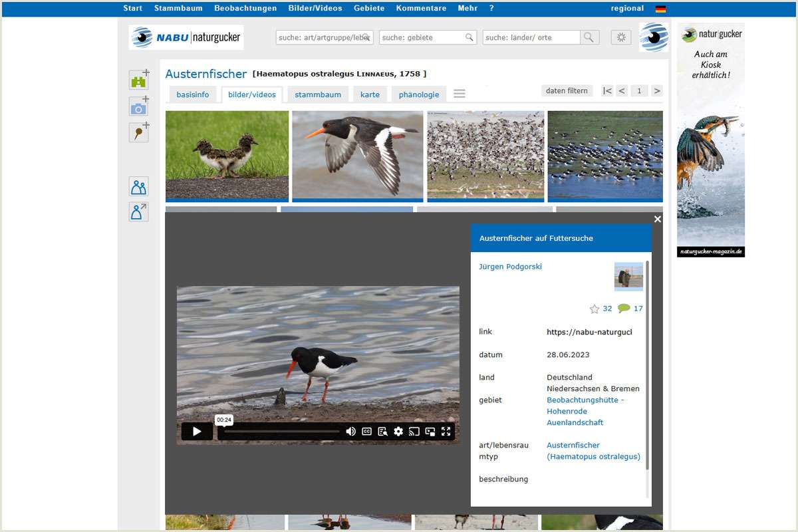Open the Mehr menu

tap(467, 9)
